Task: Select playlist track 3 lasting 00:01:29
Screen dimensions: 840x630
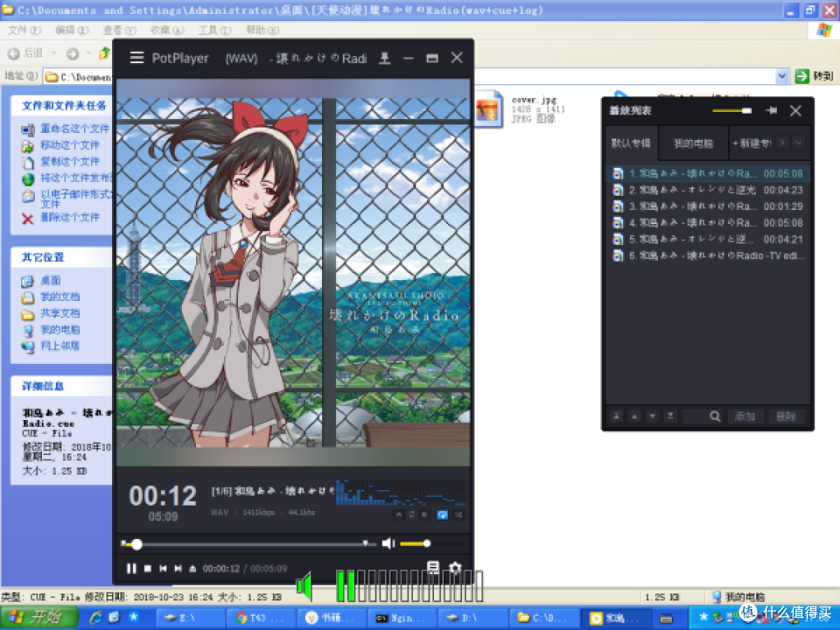Action: (x=708, y=206)
